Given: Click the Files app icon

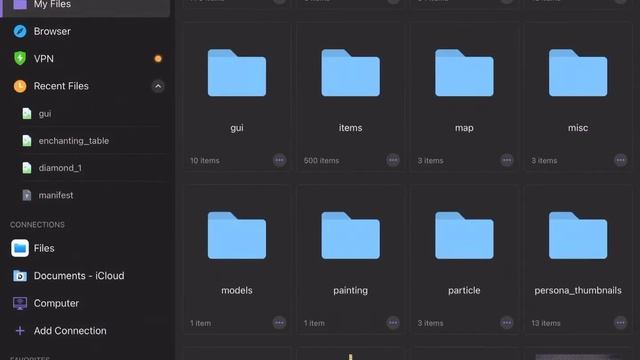Looking at the screenshot, I should pyautogui.click(x=20, y=248).
